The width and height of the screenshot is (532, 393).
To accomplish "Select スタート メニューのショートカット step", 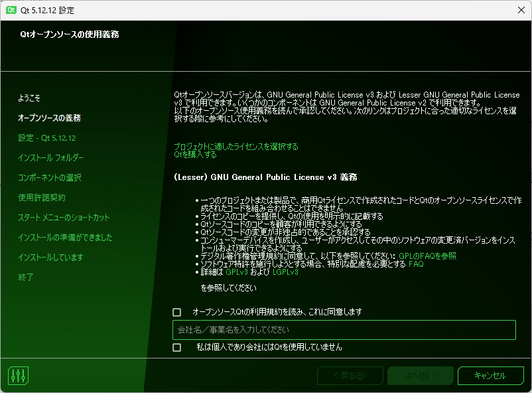I will [x=64, y=217].
